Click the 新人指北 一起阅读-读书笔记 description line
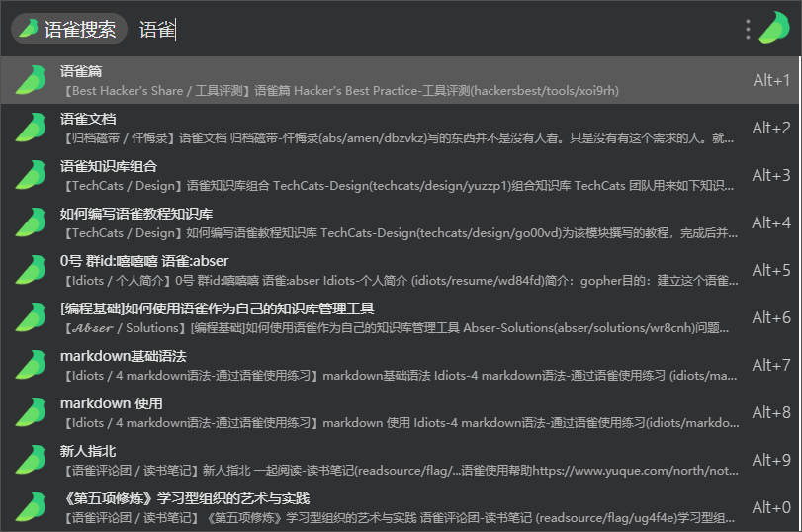Screen dimensions: 802x532 [401, 471]
